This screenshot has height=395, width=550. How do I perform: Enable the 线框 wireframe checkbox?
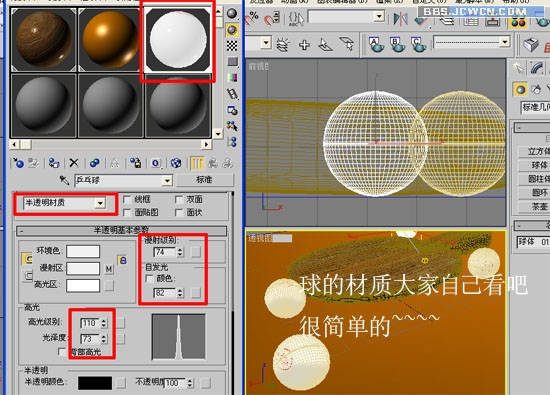click(x=127, y=200)
